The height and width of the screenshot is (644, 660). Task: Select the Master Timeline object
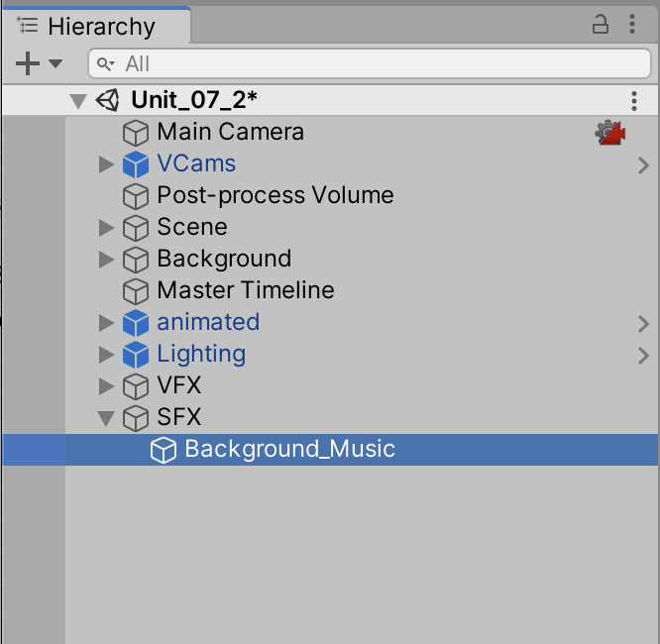click(x=245, y=290)
